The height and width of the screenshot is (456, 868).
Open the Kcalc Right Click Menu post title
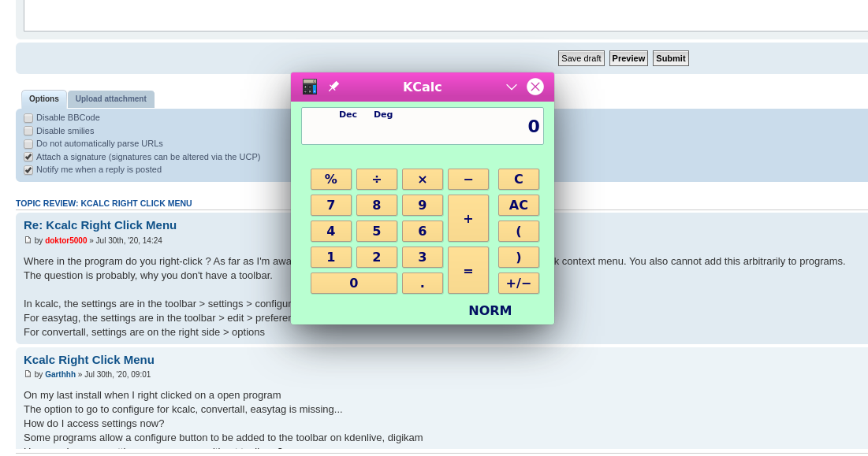coord(89,360)
